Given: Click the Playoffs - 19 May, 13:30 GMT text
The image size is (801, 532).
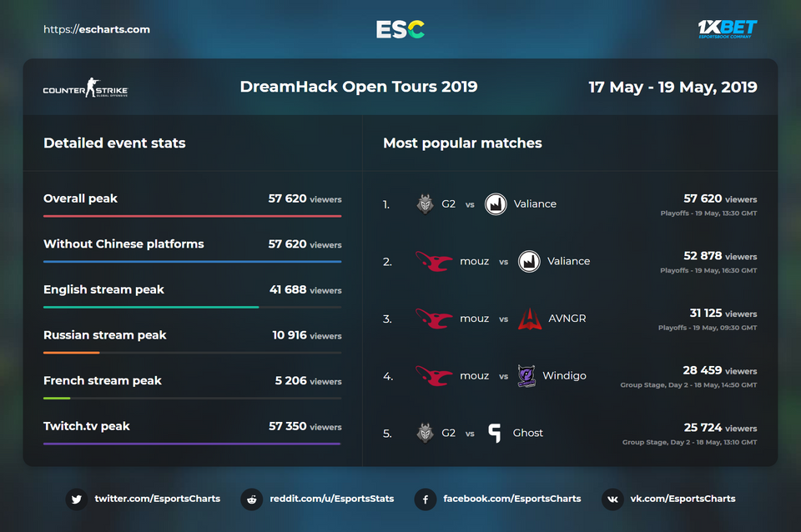Looking at the screenshot, I should point(708,213).
